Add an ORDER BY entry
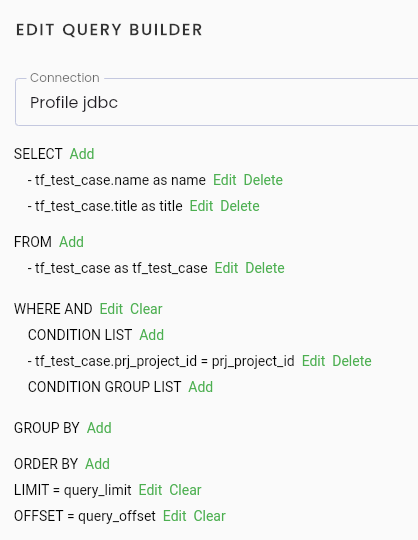 tap(97, 464)
